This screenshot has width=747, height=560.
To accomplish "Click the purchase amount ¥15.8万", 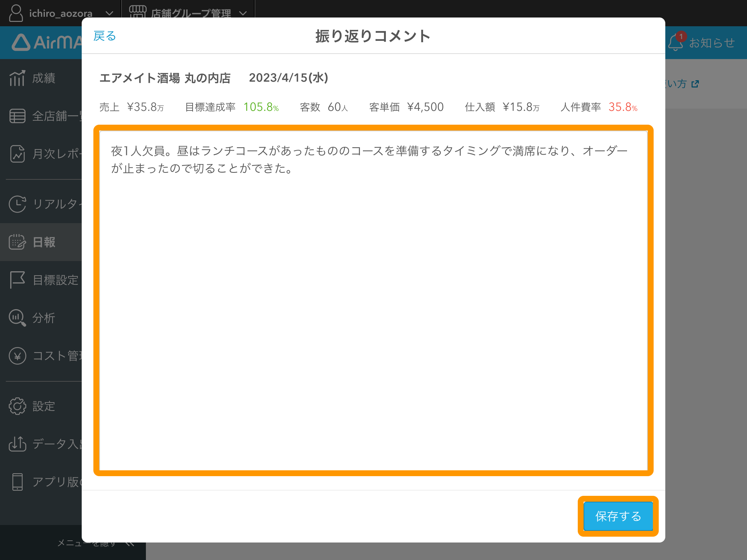I will 521,107.
